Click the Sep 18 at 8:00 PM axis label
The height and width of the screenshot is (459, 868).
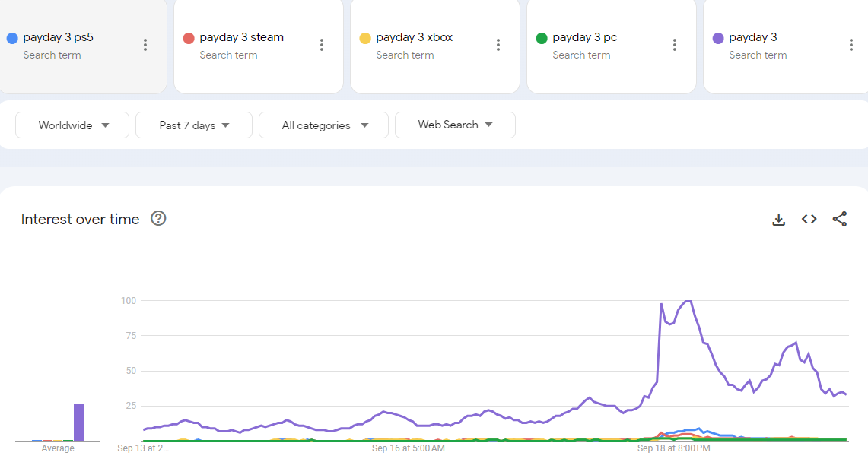tap(674, 448)
